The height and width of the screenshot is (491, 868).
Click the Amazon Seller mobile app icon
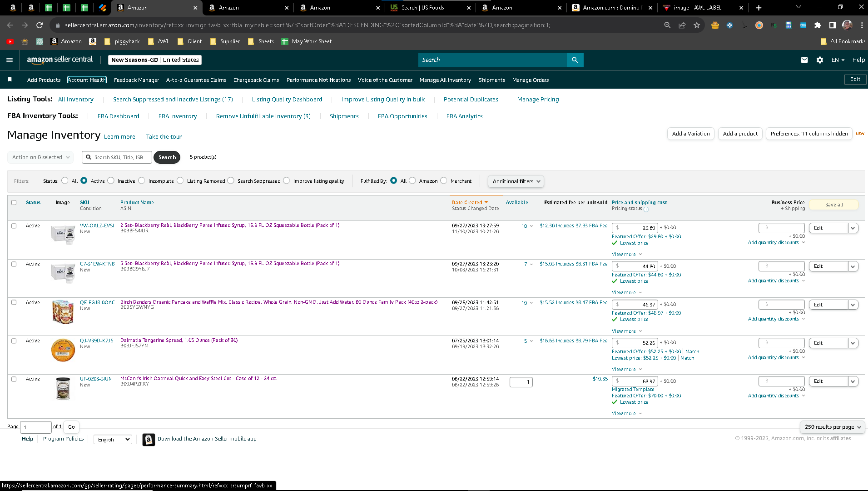coord(149,439)
